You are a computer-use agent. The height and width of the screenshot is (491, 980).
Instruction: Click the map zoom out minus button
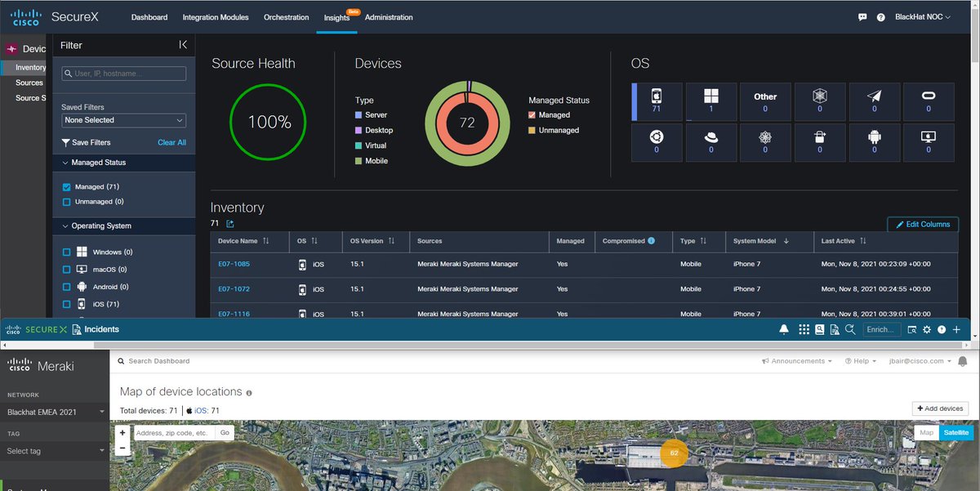coord(122,448)
